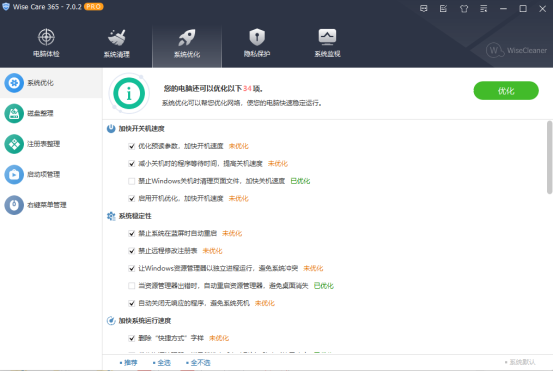Click the vertical scrollbar of the options list
Viewport: 554px width, 371px height.
pyautogui.click(x=549, y=158)
